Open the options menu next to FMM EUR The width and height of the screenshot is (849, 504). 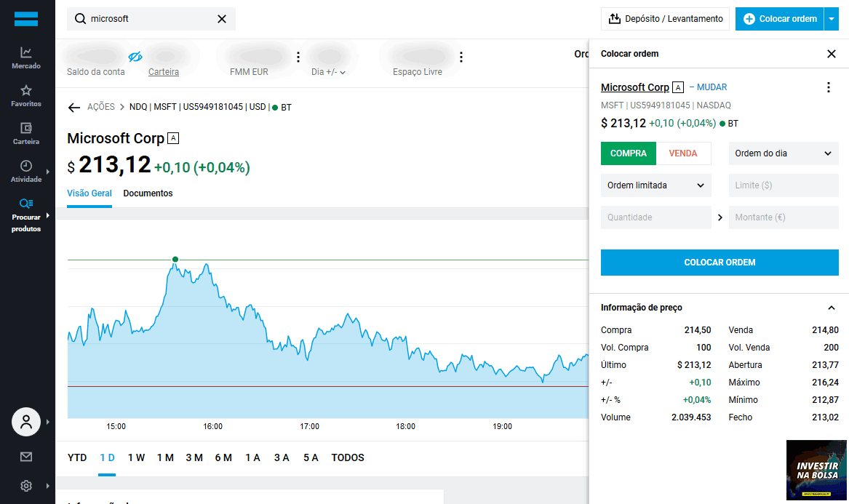click(298, 57)
